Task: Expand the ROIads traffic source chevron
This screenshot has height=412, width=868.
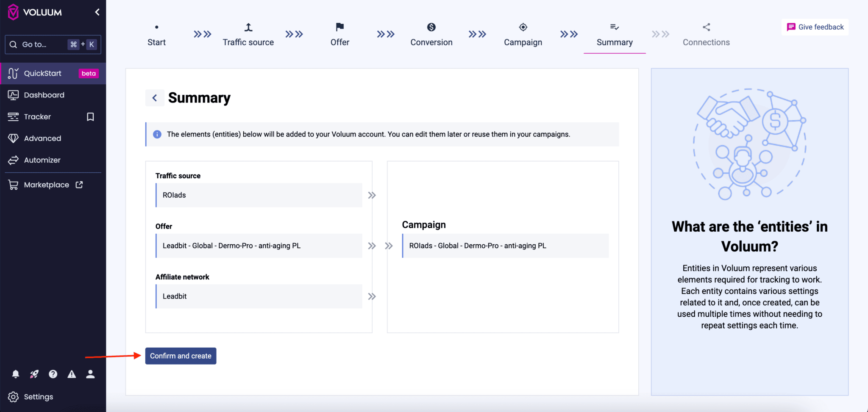Action: point(372,195)
